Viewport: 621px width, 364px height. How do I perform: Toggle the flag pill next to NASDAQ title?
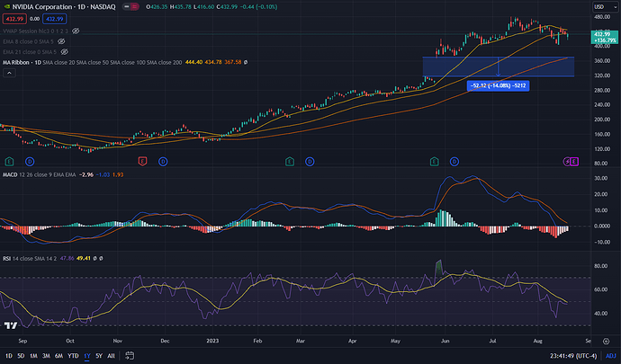(130, 6)
